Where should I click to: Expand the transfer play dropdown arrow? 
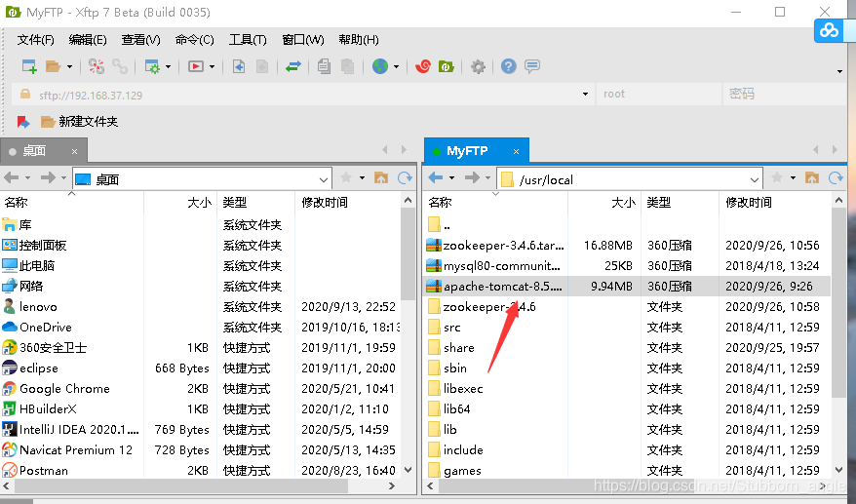(x=212, y=66)
